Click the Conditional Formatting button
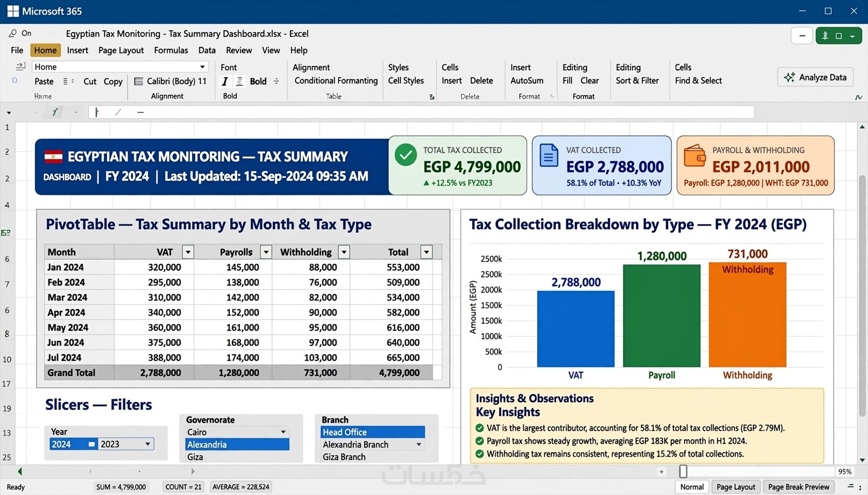 [336, 81]
